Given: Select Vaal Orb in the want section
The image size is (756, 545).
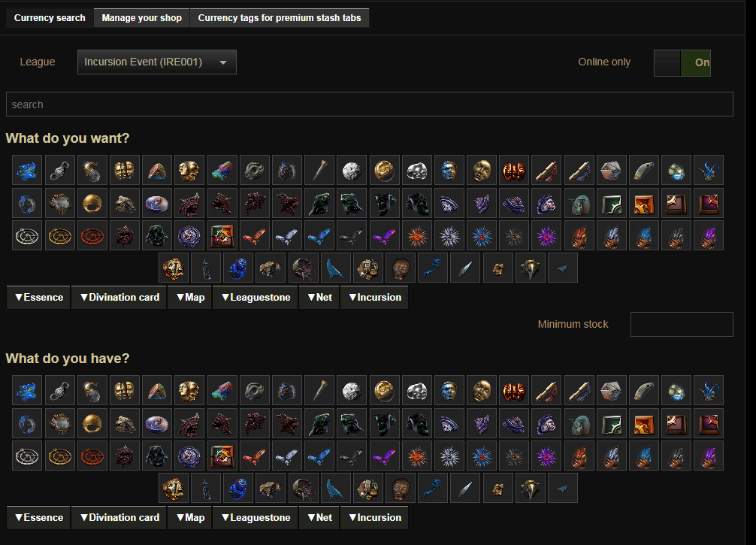Looking at the screenshot, I should coord(513,170).
